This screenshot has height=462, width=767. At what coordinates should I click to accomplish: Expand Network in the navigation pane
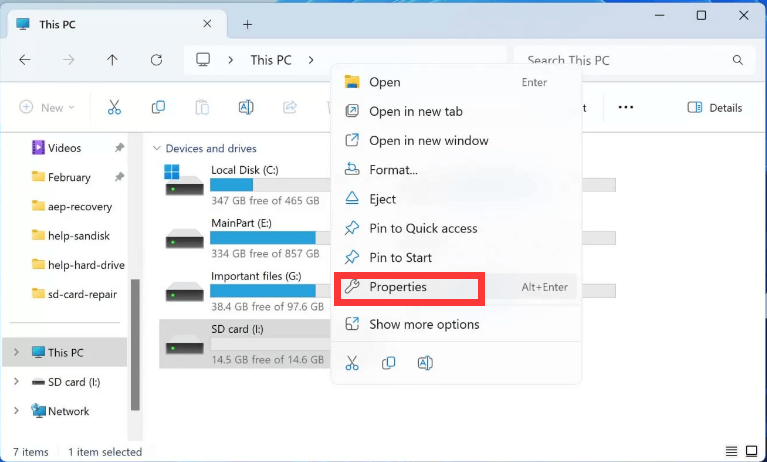pos(16,411)
